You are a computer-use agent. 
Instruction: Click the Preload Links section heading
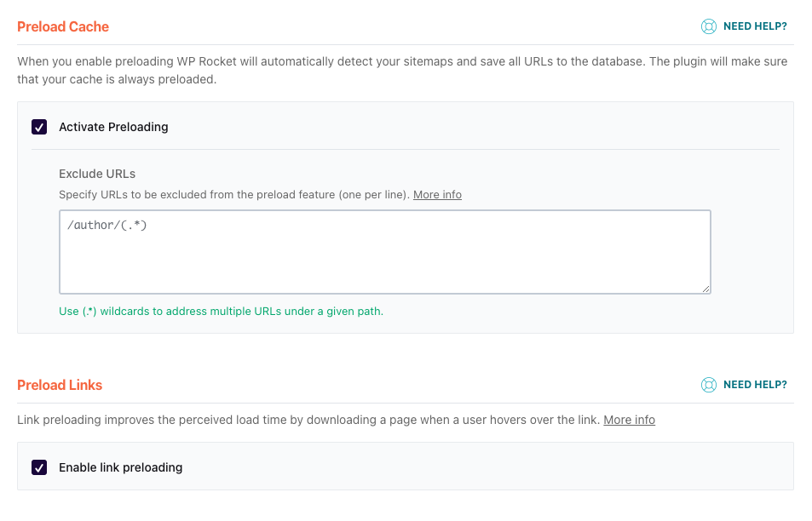point(60,385)
